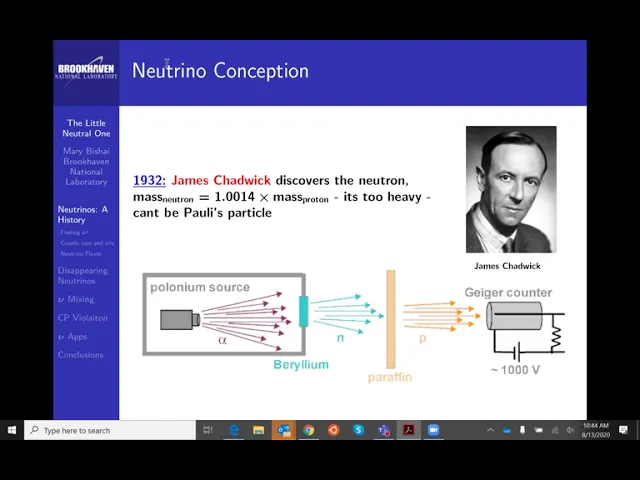Show hidden system tray icons
640x480 pixels.
[x=491, y=430]
